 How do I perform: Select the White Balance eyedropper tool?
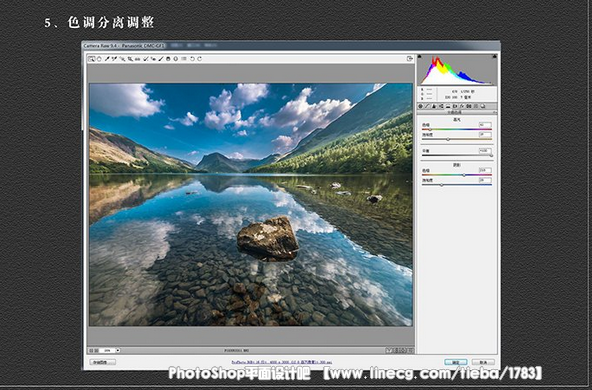(107, 59)
